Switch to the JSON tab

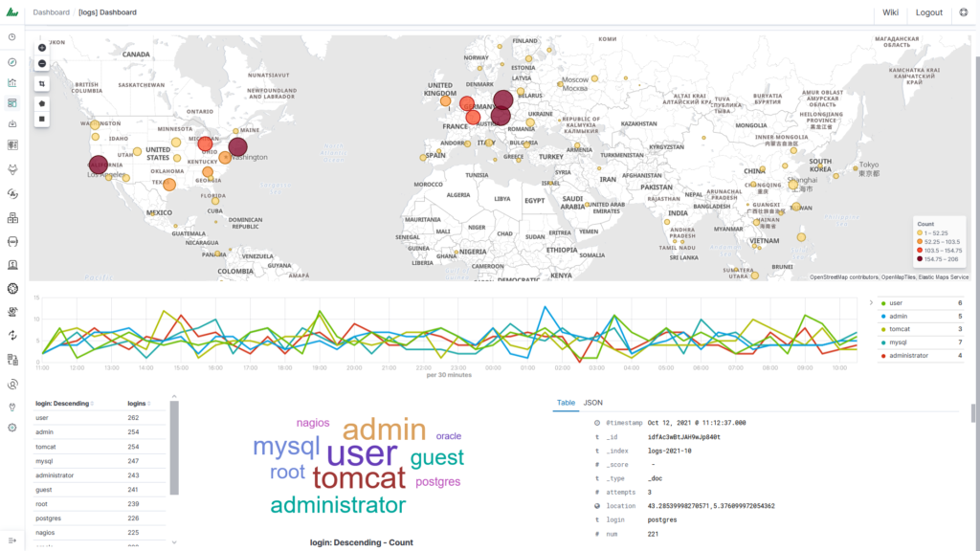593,404
